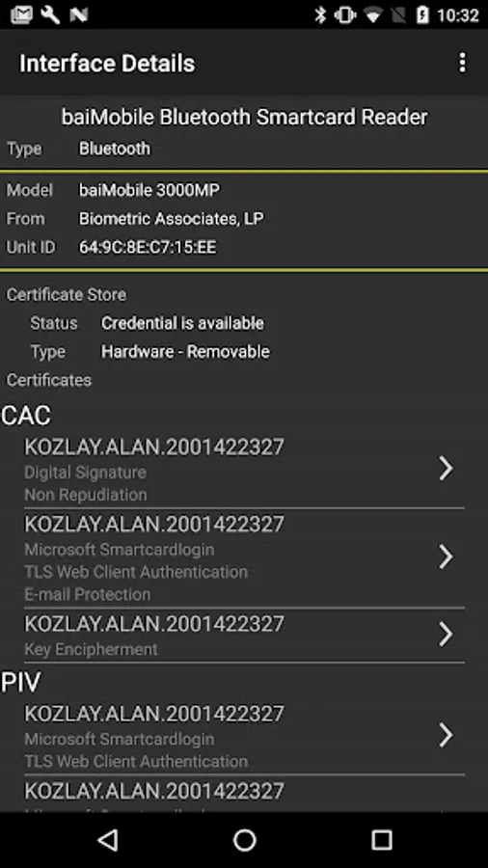The width and height of the screenshot is (488, 868).
Task: Expand PIV Microsoft Smartcardlogin certificate chevron
Action: 446,735
